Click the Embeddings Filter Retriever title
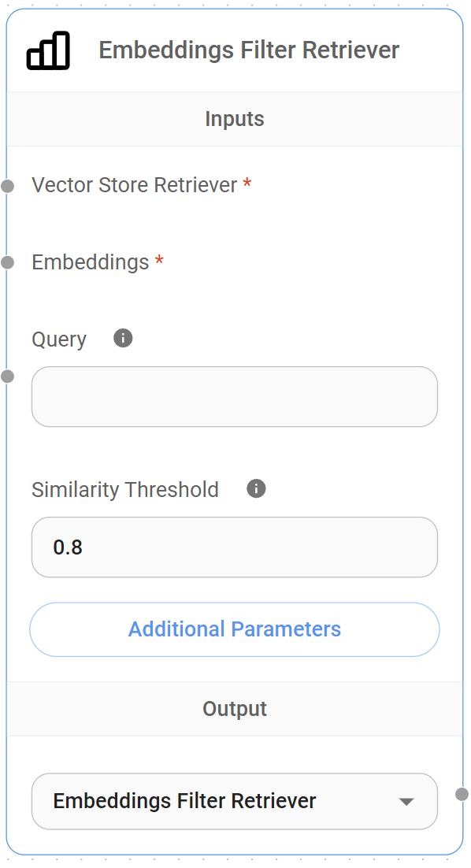Viewport: 471px width, 868px height. click(248, 50)
